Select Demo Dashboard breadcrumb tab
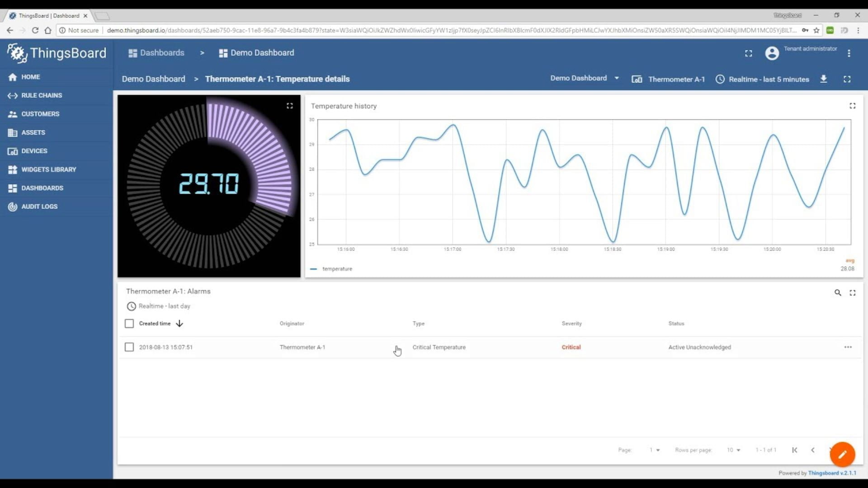Screen dimensions: 868x488 tap(154, 79)
